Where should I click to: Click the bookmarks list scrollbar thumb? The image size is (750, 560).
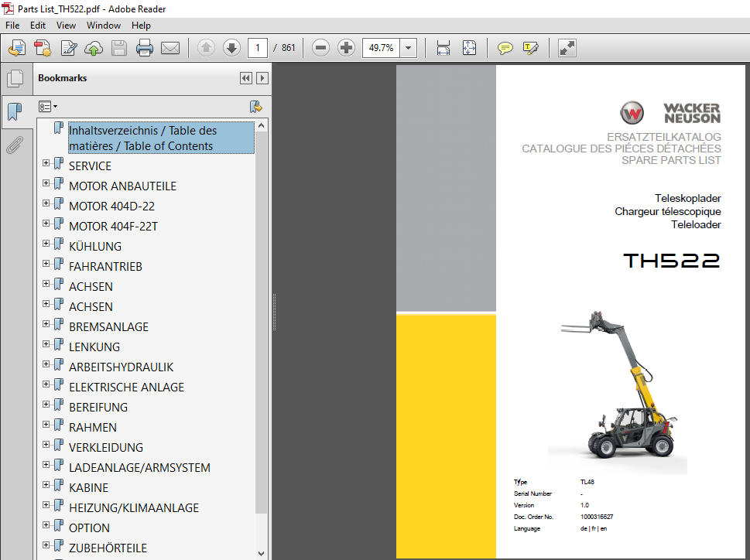click(x=261, y=323)
